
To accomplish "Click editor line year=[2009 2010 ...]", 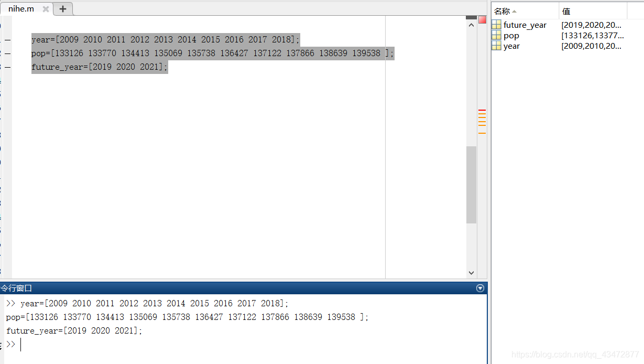I will (x=166, y=39).
